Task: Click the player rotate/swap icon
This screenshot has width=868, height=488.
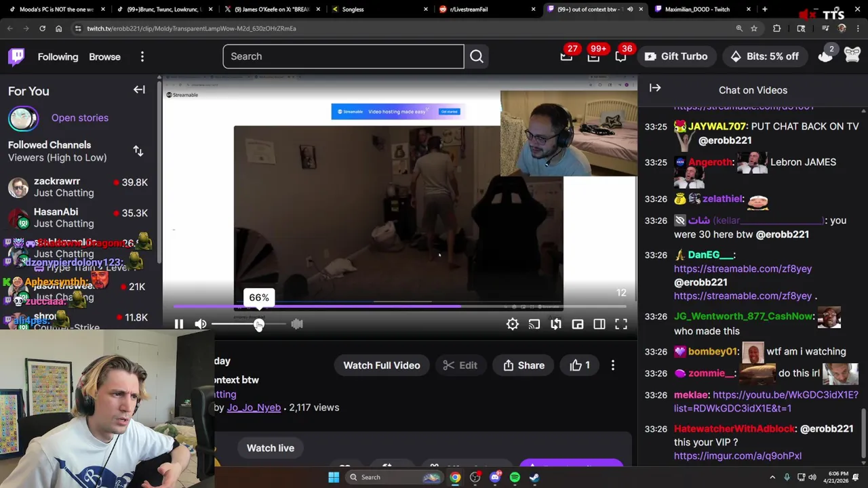Action: pos(556,325)
